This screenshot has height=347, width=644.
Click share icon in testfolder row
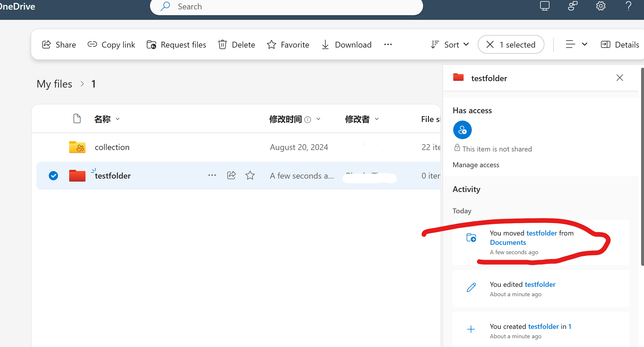pos(231,175)
